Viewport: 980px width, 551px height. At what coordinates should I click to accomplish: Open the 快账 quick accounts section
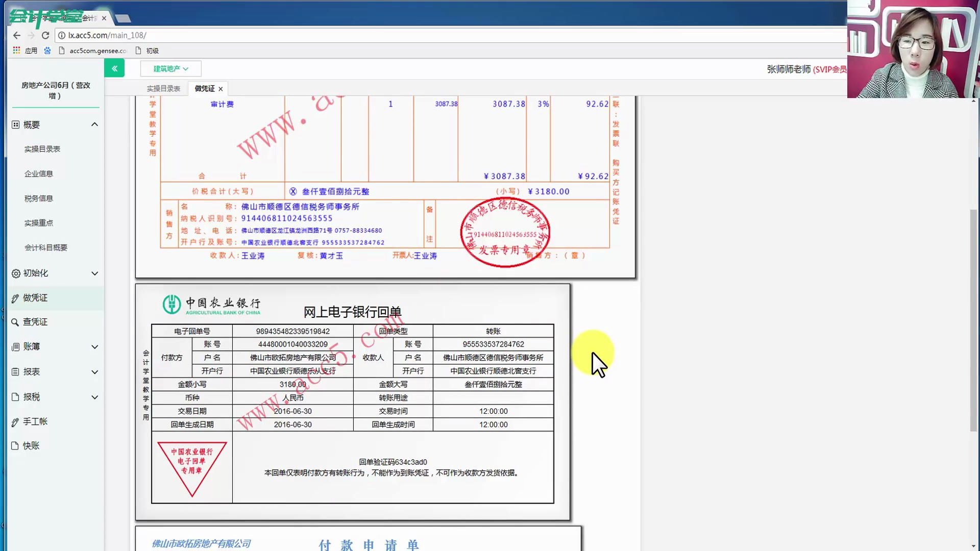(x=15, y=445)
